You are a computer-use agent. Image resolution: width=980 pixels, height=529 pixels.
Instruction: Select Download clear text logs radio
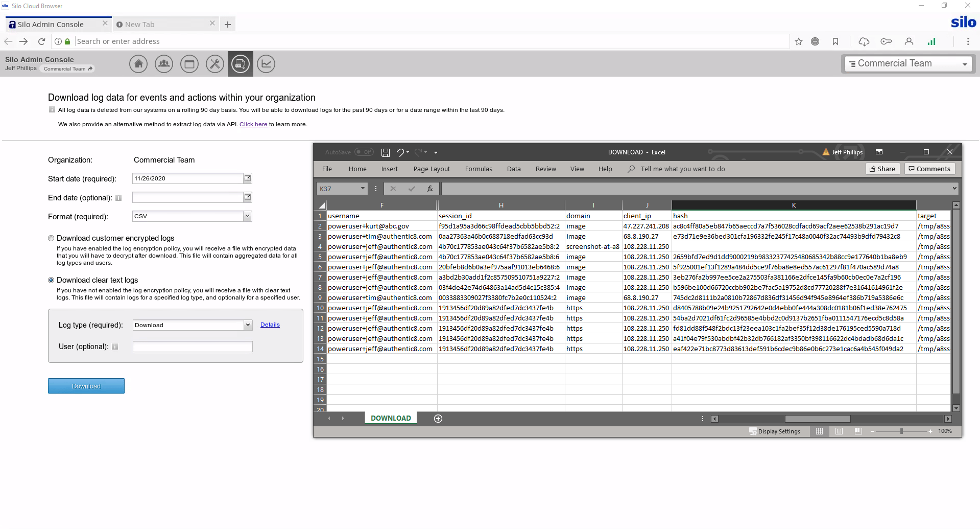pyautogui.click(x=51, y=280)
